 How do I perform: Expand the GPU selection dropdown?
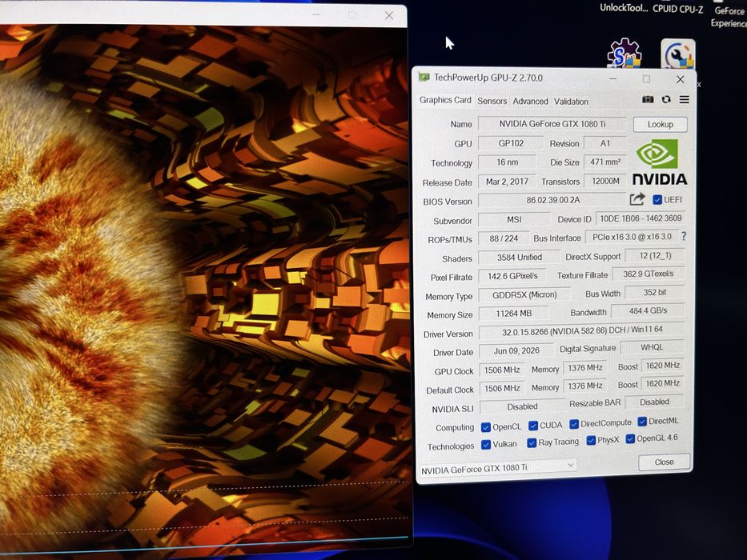coord(497,468)
